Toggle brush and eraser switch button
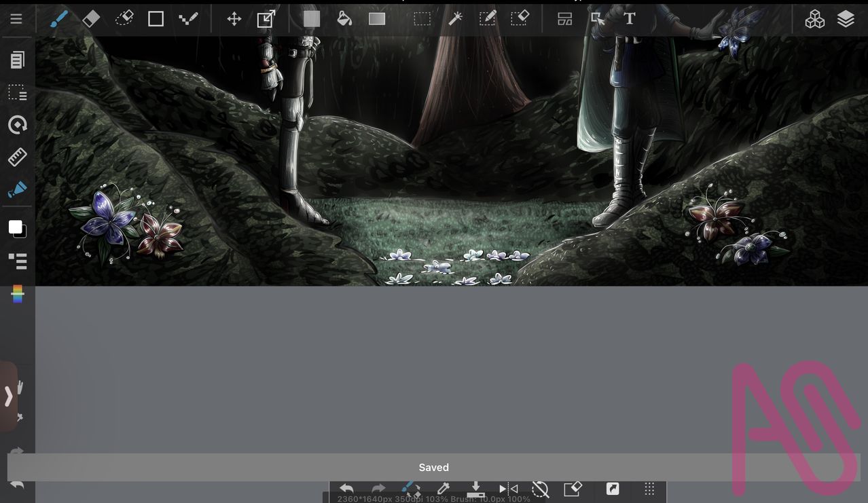868x503 pixels. (x=410, y=489)
